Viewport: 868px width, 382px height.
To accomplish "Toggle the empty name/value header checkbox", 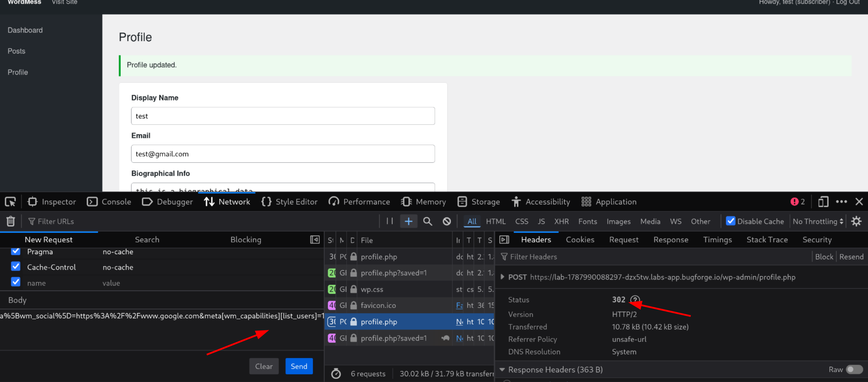I will (x=16, y=282).
